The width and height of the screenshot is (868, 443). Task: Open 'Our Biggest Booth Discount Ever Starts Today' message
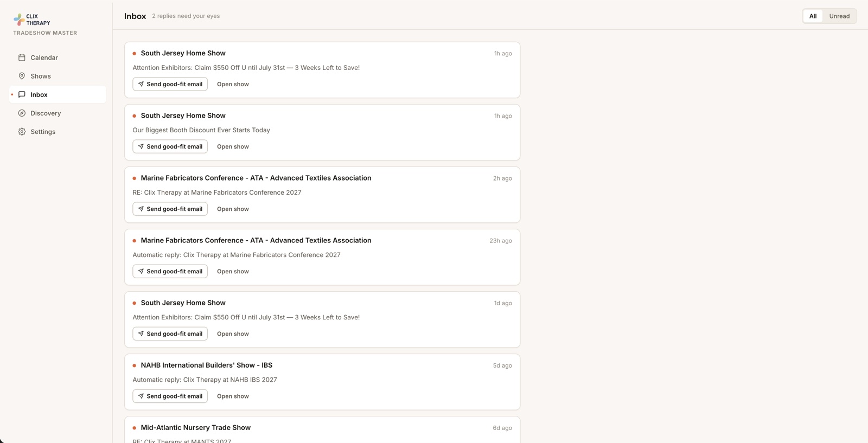(201, 130)
